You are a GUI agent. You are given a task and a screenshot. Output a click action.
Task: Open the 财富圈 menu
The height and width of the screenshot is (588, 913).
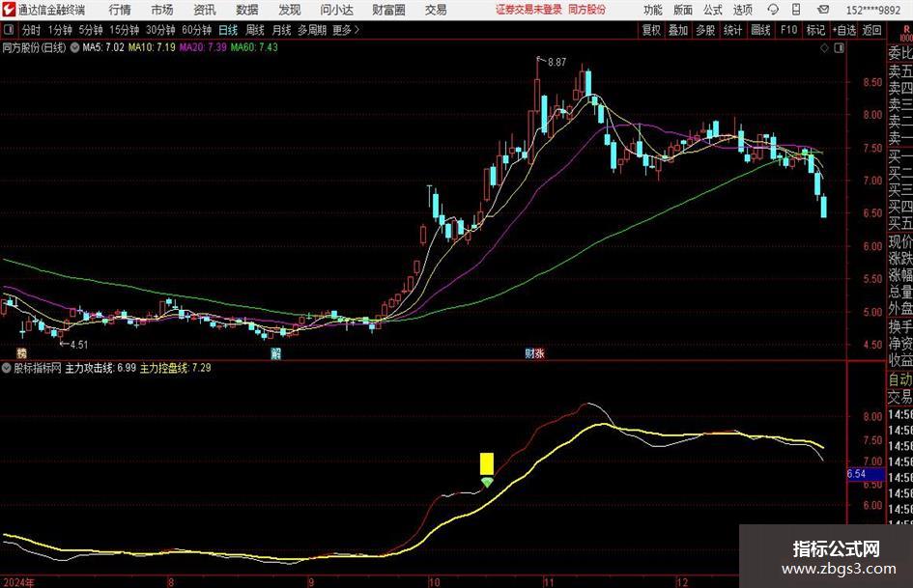coord(388,10)
